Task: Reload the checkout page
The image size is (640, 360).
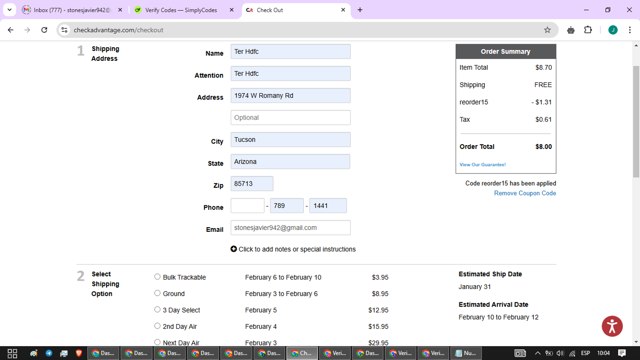Action: (x=44, y=30)
